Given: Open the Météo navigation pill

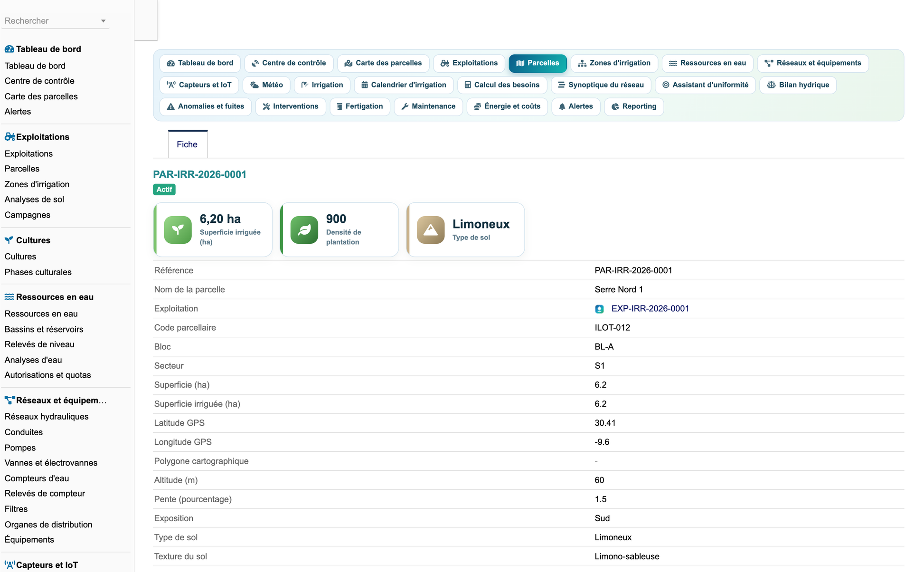Looking at the screenshot, I should [266, 85].
